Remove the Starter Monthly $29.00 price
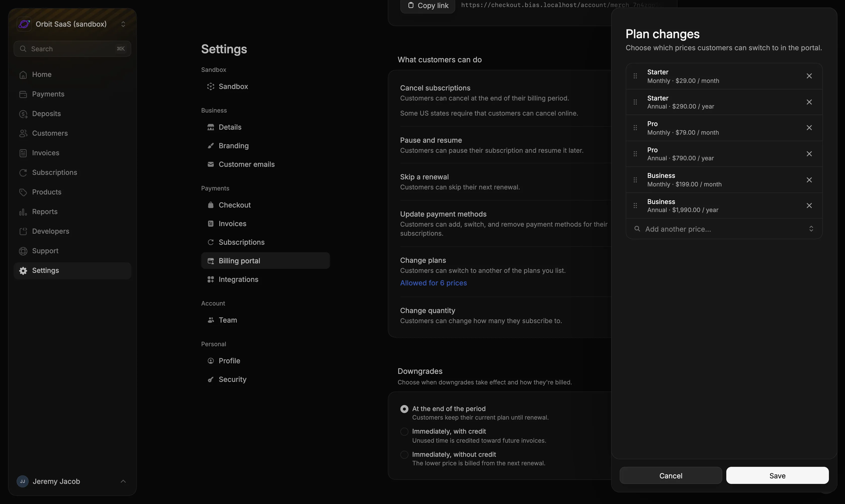 pyautogui.click(x=809, y=76)
